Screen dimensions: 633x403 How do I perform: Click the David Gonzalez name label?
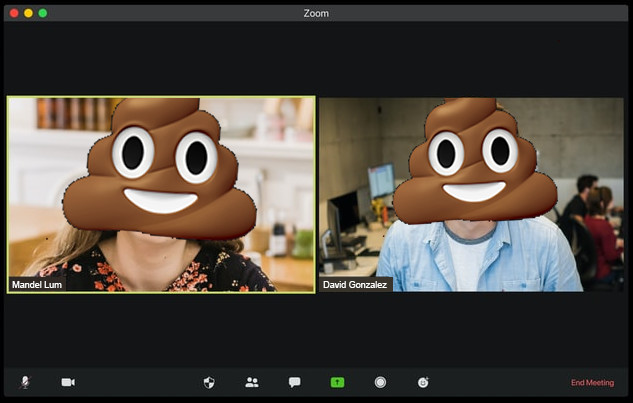point(356,285)
